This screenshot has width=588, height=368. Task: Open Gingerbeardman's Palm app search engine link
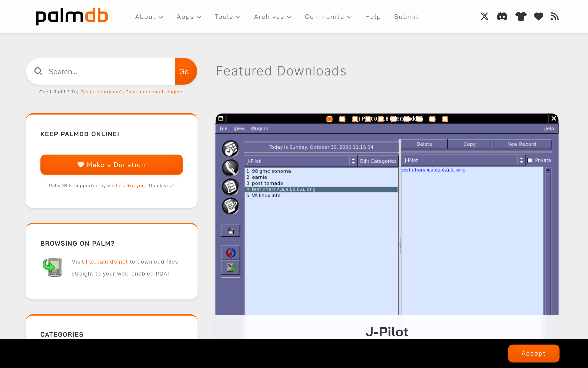pos(132,92)
